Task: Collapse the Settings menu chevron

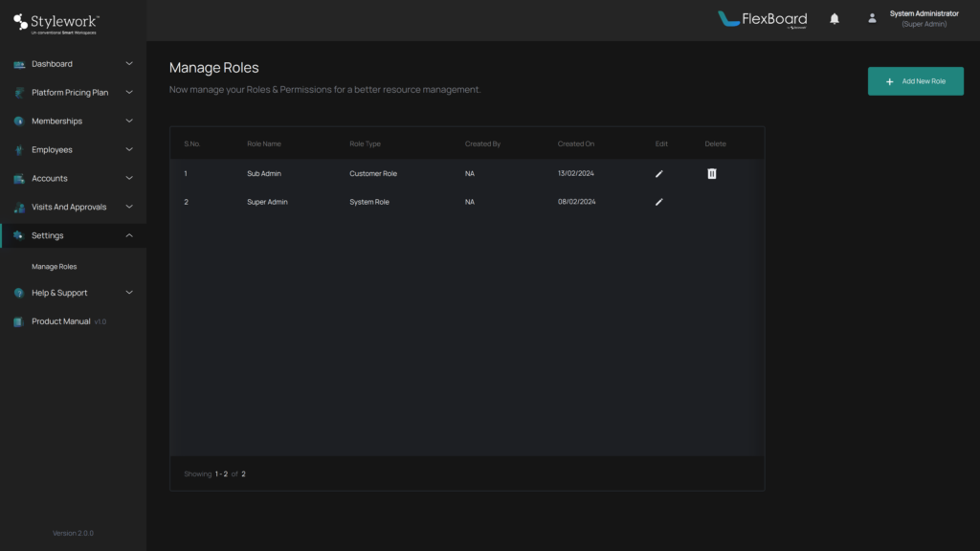Action: tap(129, 235)
